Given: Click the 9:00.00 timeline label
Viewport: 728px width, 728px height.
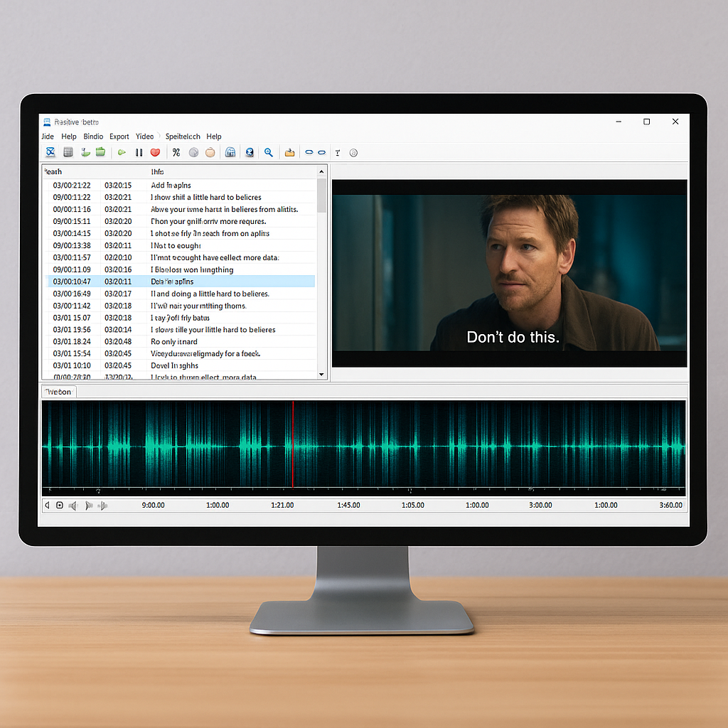Looking at the screenshot, I should pos(154,505).
